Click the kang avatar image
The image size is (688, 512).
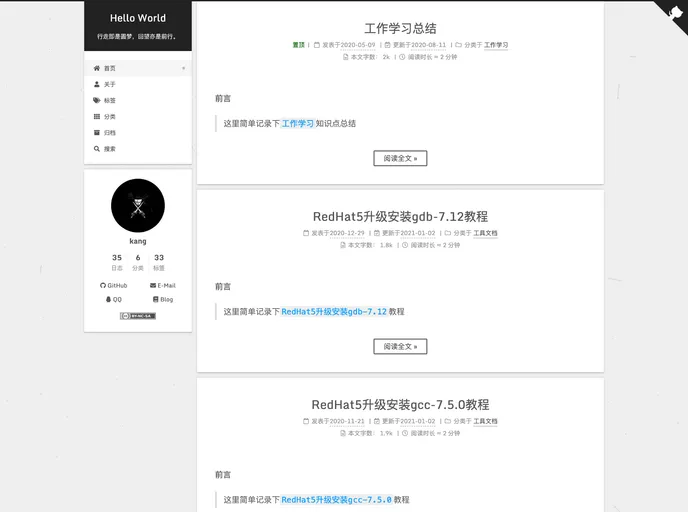138,206
